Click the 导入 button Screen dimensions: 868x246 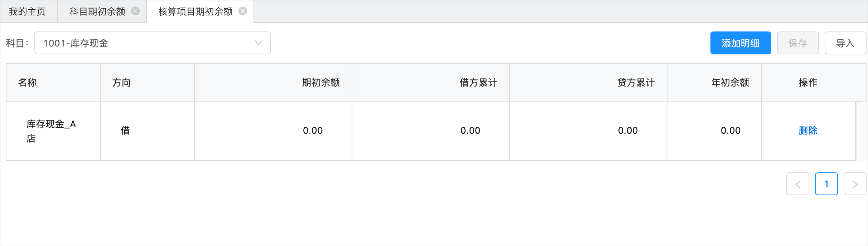[x=845, y=43]
